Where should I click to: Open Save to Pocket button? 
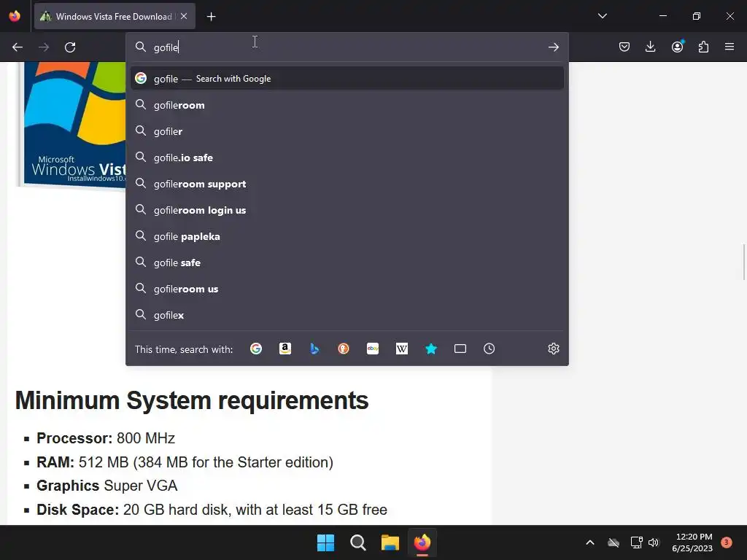[x=624, y=47]
